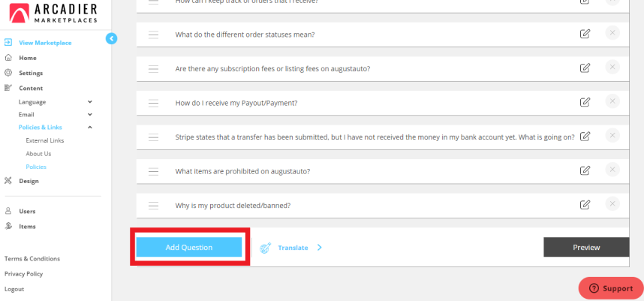Viewport: 644px width, 301px height.
Task: Click the Translate globe icon
Action: 265,248
